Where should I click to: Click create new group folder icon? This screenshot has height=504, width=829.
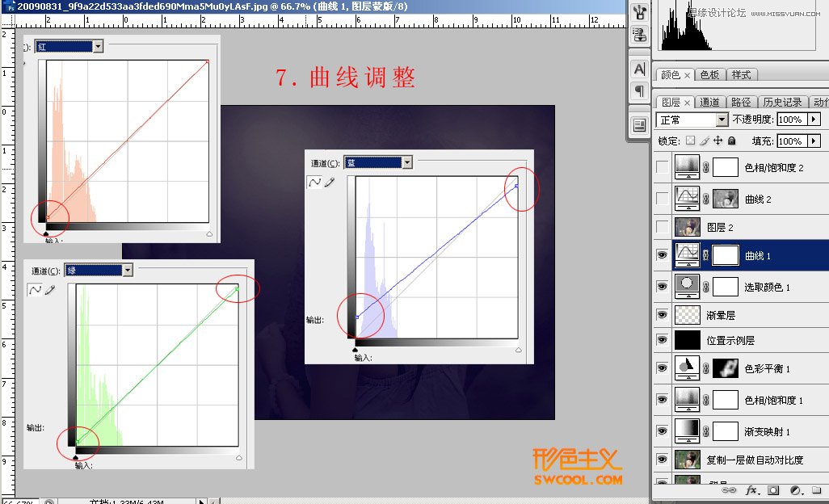pos(817,489)
